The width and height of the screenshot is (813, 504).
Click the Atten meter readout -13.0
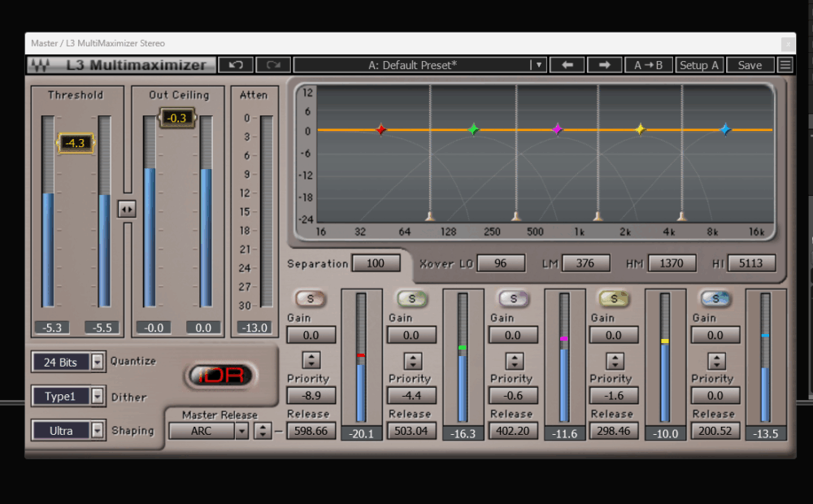point(254,328)
